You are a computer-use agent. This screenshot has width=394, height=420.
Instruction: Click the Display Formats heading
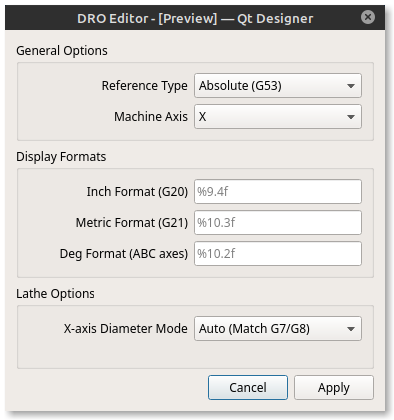[61, 157]
